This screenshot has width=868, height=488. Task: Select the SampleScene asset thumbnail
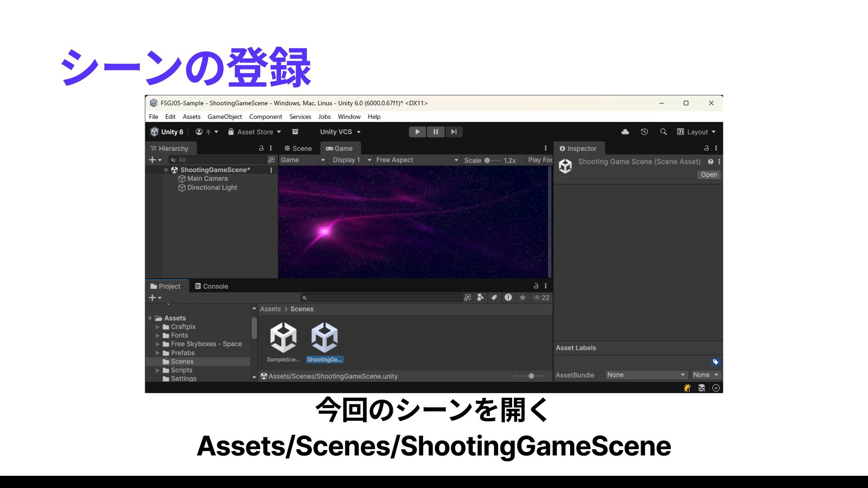(283, 338)
